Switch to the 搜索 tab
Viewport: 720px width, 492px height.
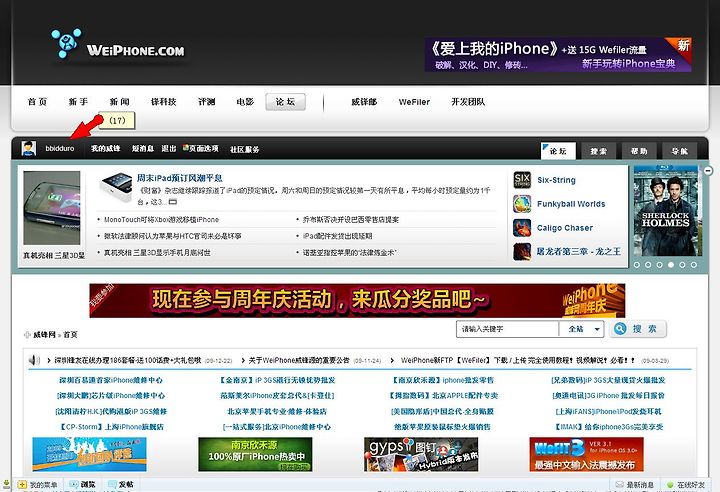pyautogui.click(x=598, y=151)
